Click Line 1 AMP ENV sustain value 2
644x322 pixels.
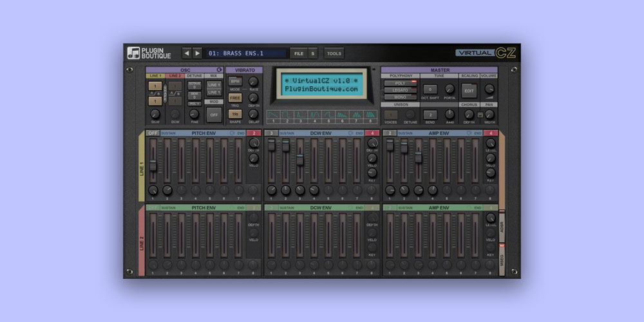[390, 133]
